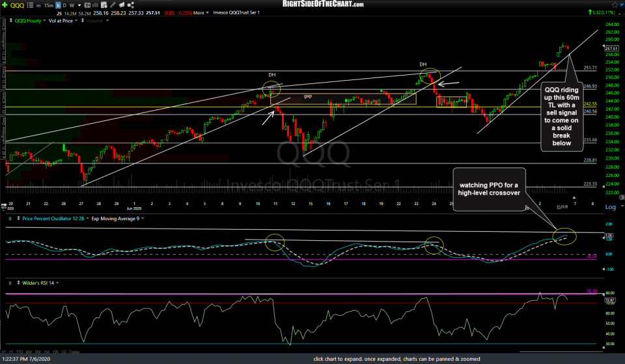This screenshot has width=625, height=364.
Task: Click the green plus add-chart icon
Action: click(x=5, y=5)
